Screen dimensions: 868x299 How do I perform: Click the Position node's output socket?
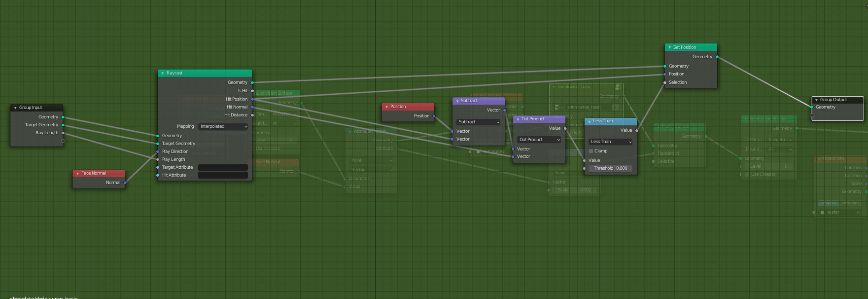point(434,116)
